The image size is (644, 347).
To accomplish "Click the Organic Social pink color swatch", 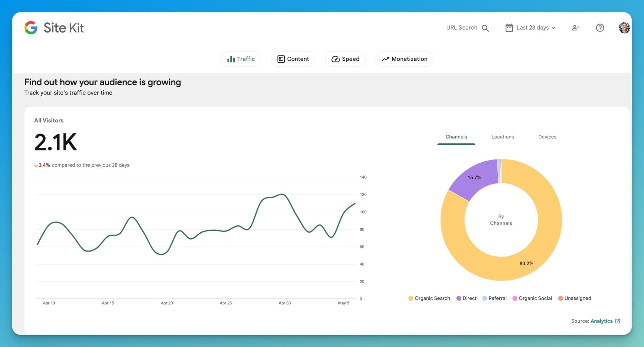I will click(515, 298).
